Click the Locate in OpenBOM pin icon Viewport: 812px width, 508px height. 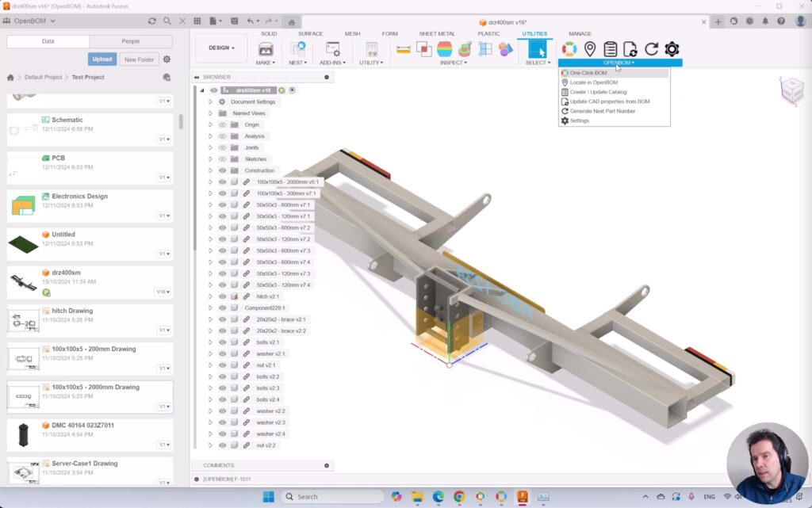[590, 49]
